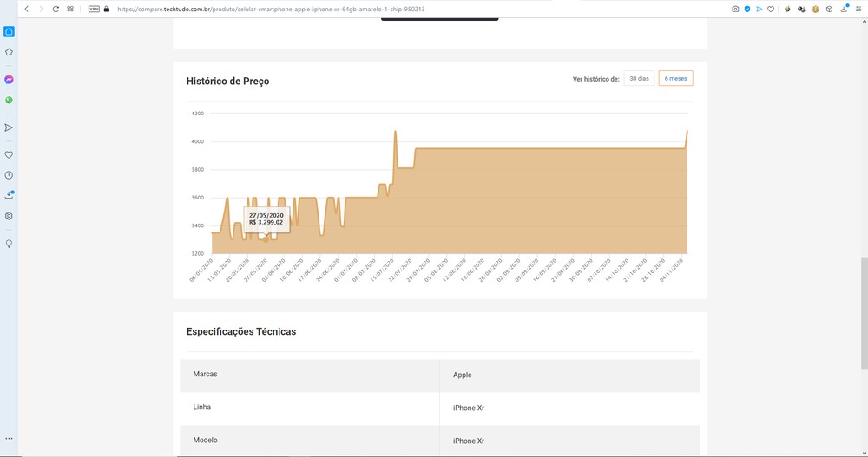Open the cookie extension icon

tap(815, 9)
